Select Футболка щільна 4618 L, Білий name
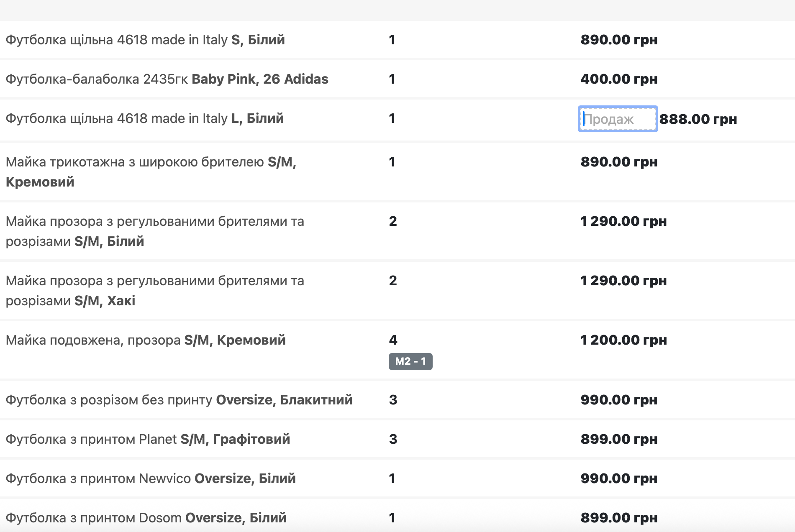795x532 pixels. pyautogui.click(x=144, y=118)
